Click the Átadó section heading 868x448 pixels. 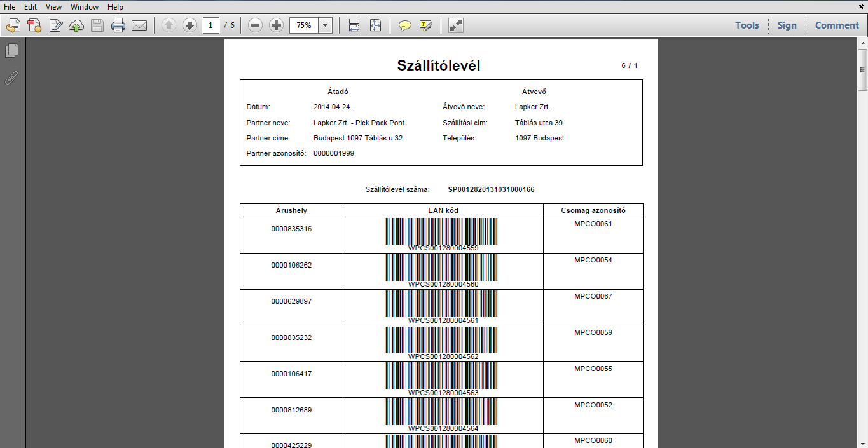[x=338, y=92]
